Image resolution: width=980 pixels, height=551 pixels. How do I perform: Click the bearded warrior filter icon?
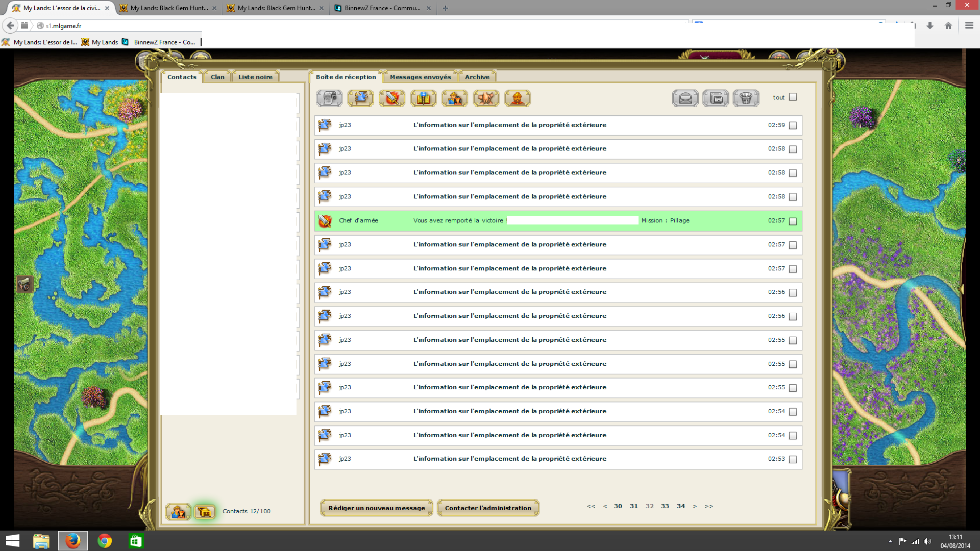517,98
